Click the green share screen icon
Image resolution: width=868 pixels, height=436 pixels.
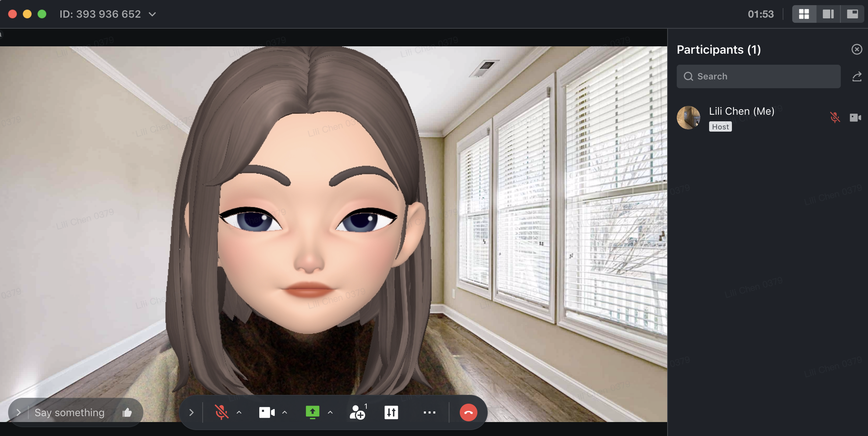coord(312,412)
